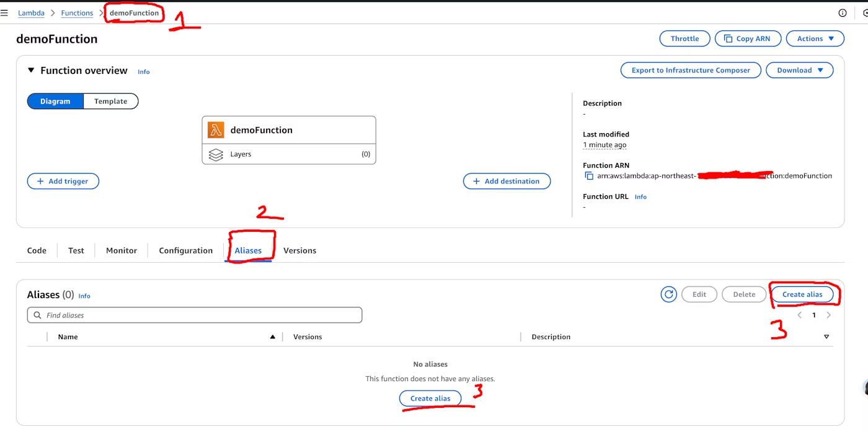Click Export to Infrastructure Composer

tap(691, 70)
